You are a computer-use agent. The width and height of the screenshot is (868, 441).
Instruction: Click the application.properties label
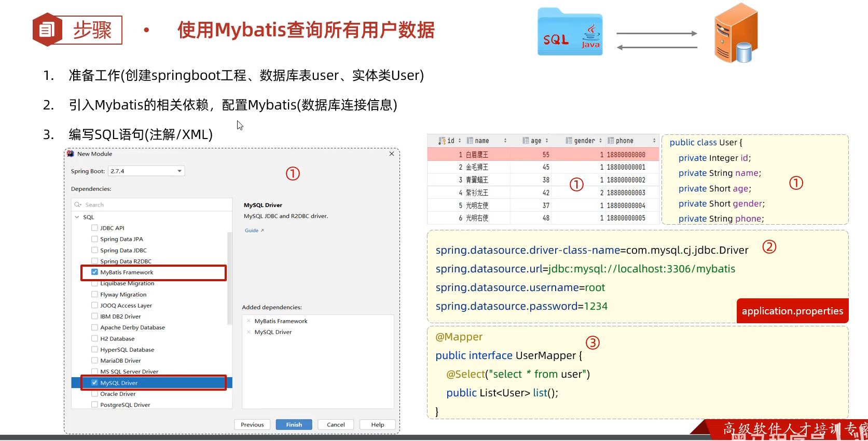[792, 311]
